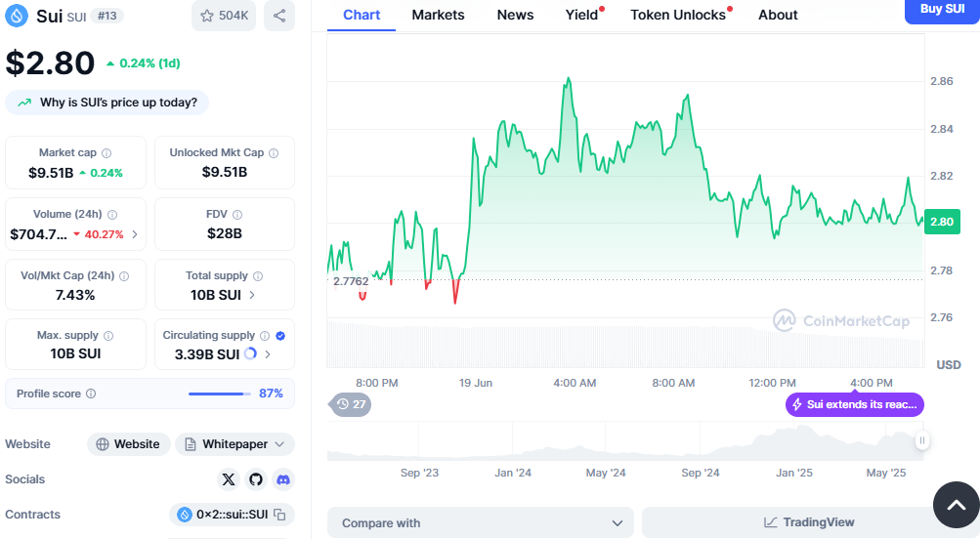Click the 2.7762 baseline price label
This screenshot has width=980, height=539.
click(351, 281)
